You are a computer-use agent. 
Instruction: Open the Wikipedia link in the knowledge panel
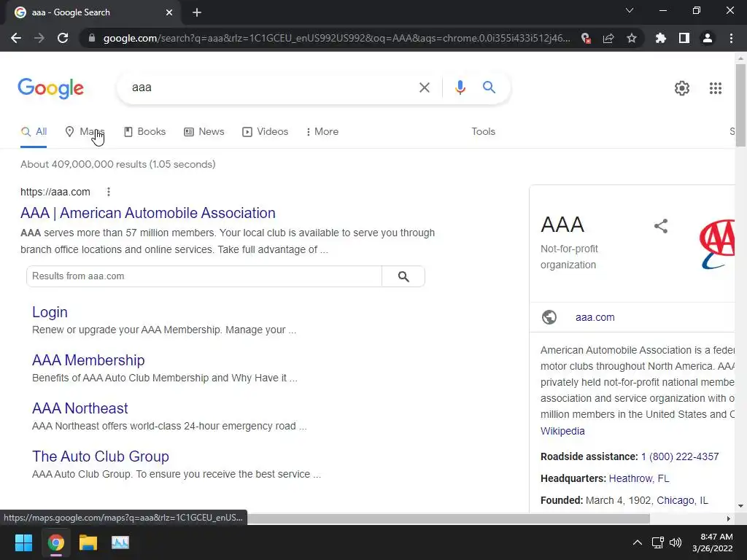pos(562,431)
